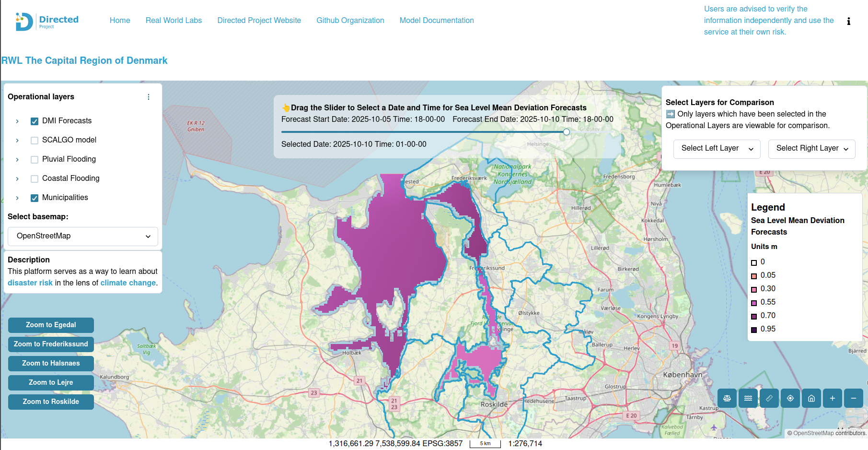Screen dimensions: 868x450
Task: Open the Operational layers three-dot menu
Action: click(149, 97)
